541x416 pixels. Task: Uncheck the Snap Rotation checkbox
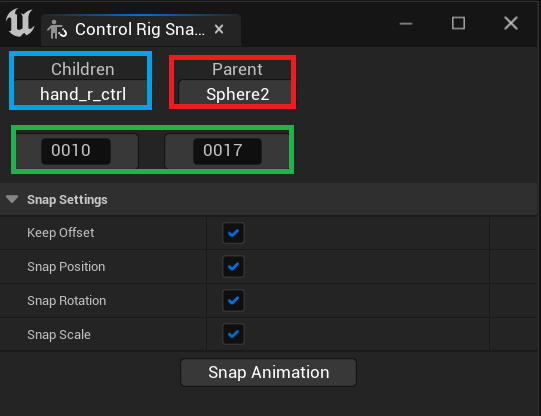point(233,300)
